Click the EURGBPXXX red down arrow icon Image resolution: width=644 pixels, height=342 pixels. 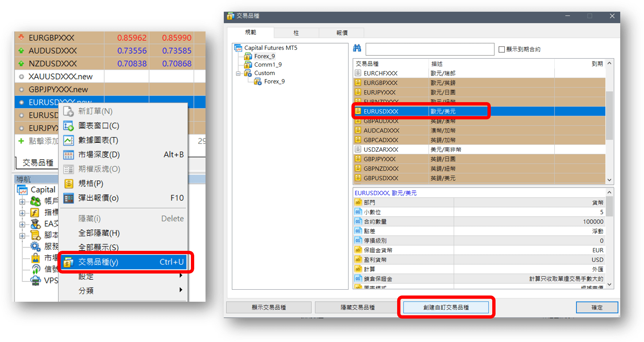pos(21,37)
